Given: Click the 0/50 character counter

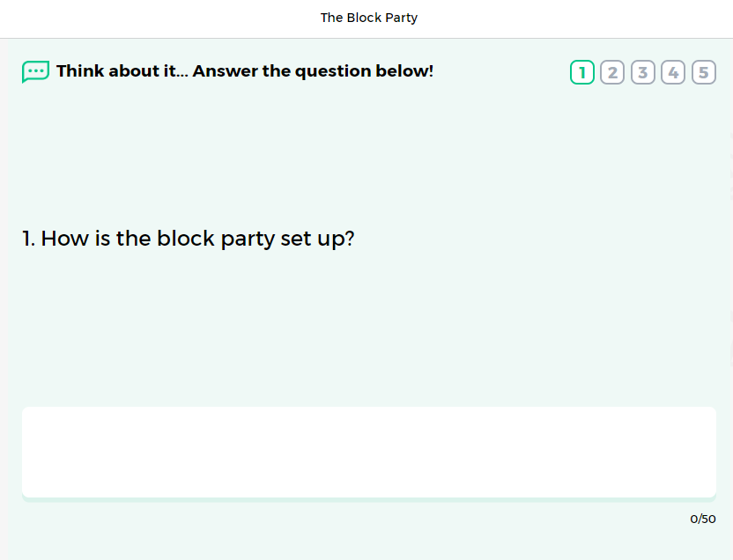Looking at the screenshot, I should (702, 519).
